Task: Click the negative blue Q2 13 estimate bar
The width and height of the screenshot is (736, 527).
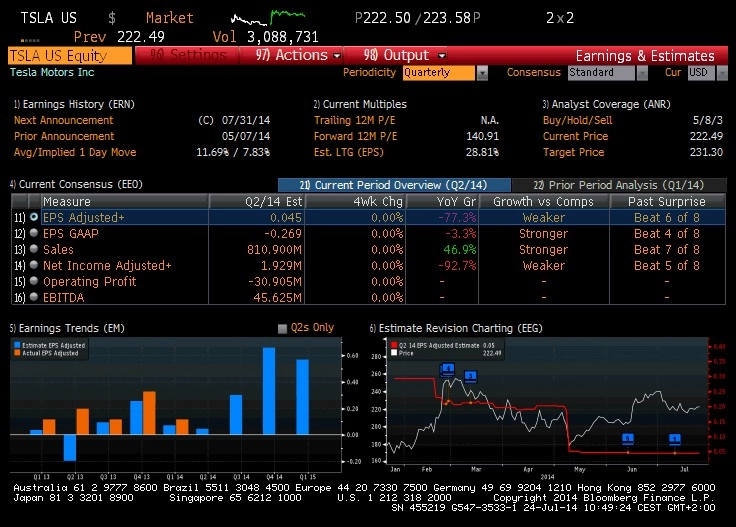Action: pyautogui.click(x=70, y=448)
